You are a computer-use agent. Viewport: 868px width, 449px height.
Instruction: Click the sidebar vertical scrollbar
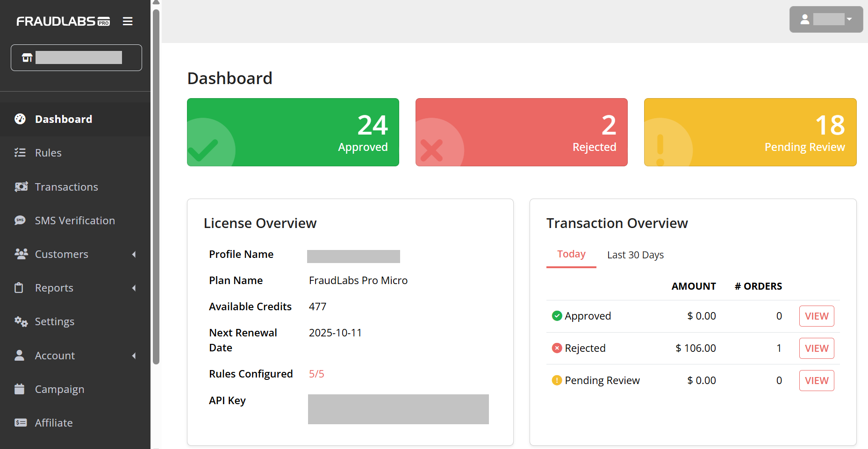156,187
